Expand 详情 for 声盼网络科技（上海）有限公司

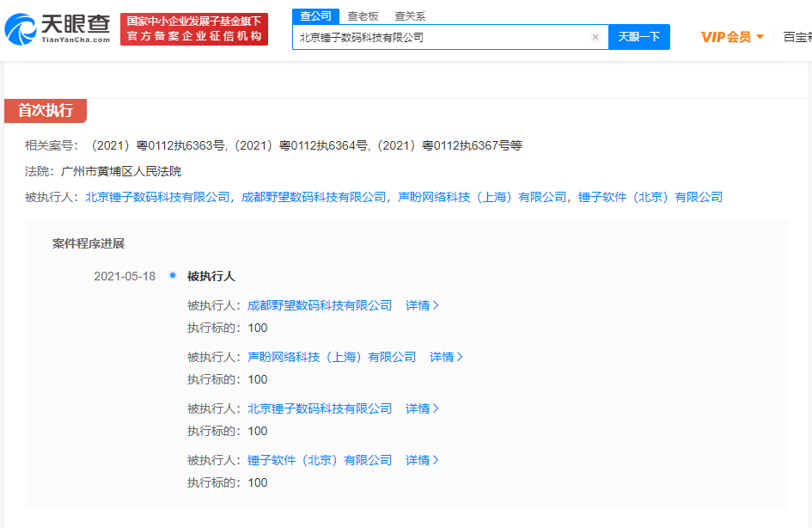(x=446, y=357)
